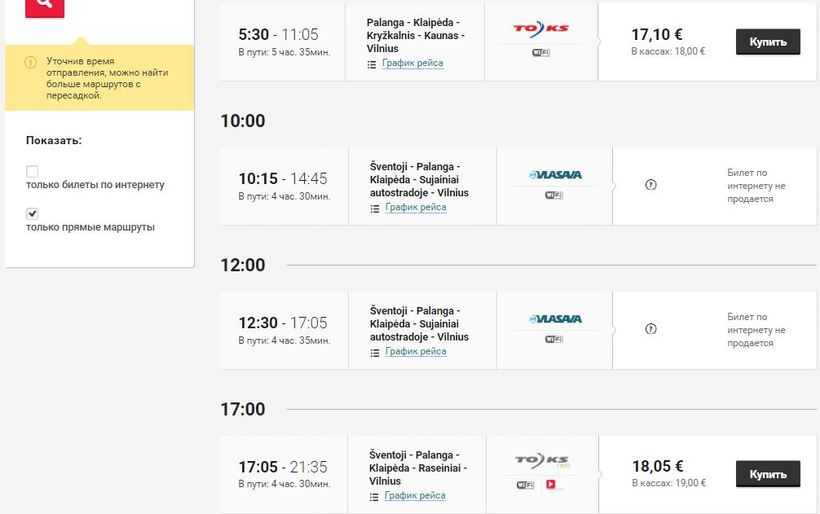Click the question mark icon on 10:15 trip
This screenshot has width=820, height=514.
tap(651, 185)
